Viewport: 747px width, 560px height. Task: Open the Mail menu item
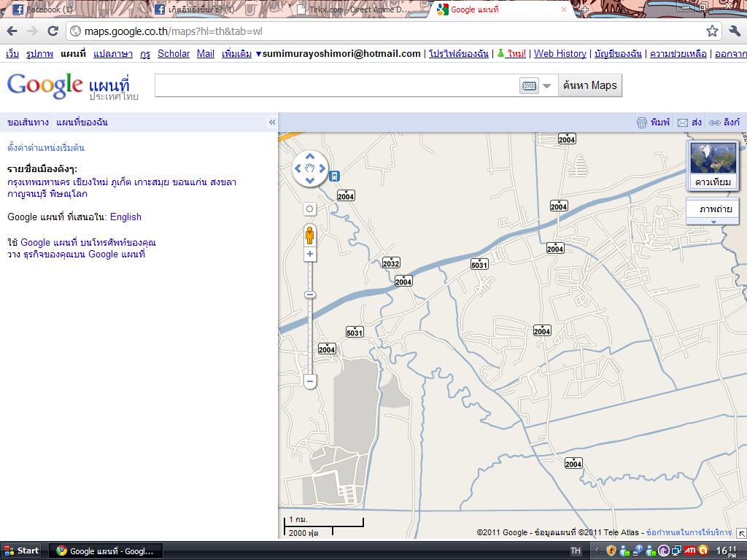pos(205,54)
